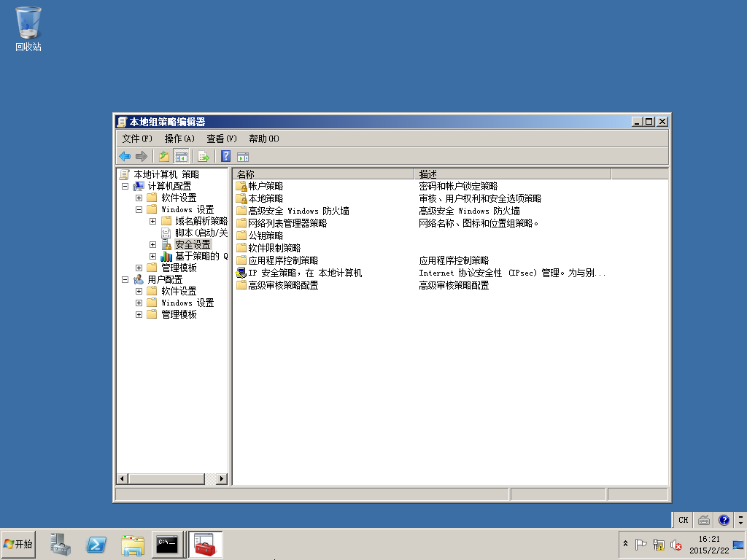
Task: Click the red toolbox MMC taskbar button
Action: pyautogui.click(x=205, y=544)
